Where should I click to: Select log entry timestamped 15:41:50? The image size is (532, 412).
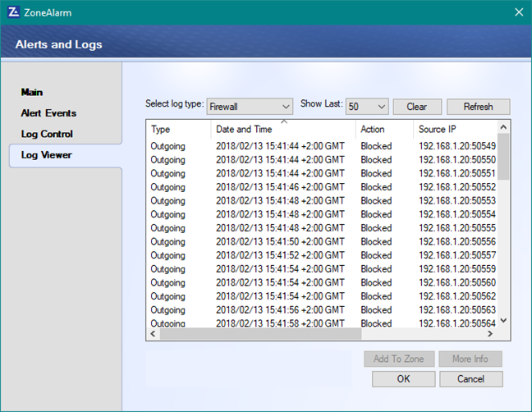[x=323, y=242]
